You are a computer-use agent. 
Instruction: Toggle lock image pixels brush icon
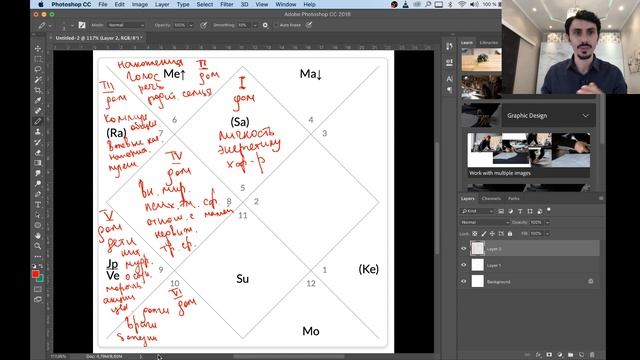(x=484, y=233)
